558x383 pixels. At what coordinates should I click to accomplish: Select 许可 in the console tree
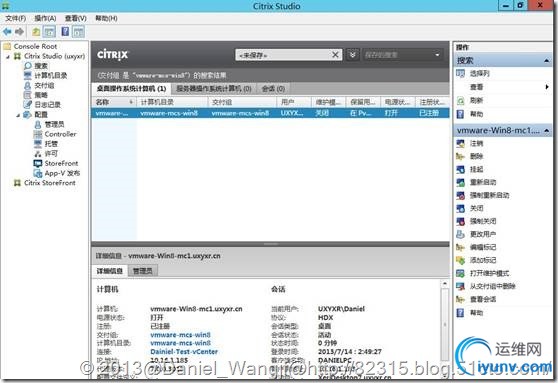pos(51,153)
